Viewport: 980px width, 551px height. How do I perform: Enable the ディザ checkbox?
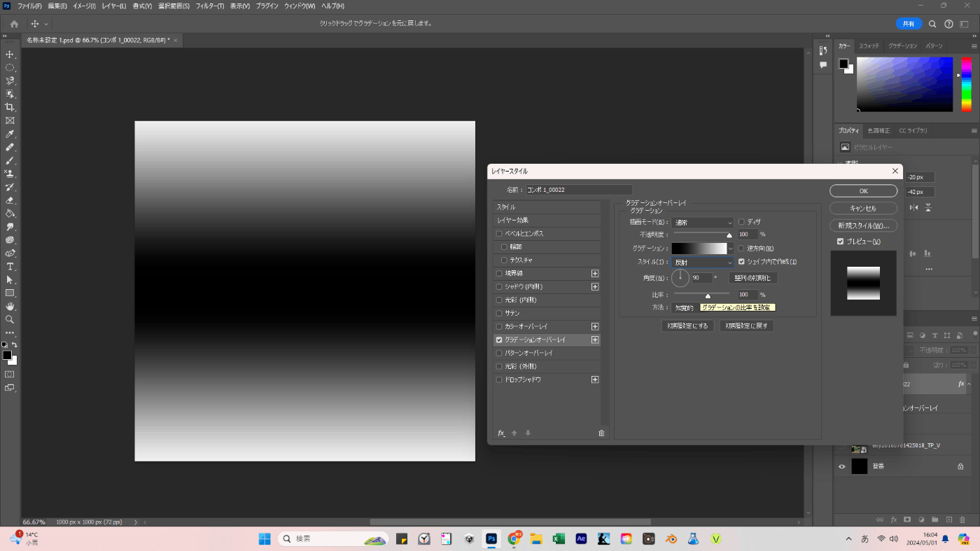(742, 222)
